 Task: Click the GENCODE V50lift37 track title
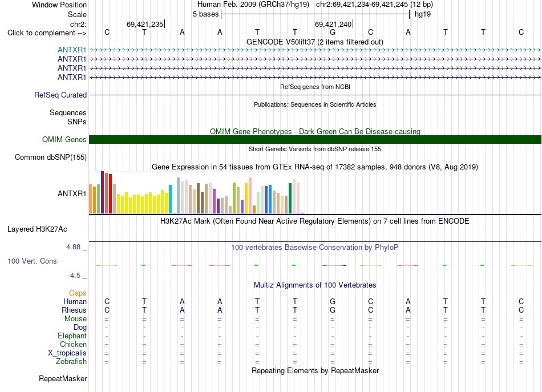[x=315, y=42]
